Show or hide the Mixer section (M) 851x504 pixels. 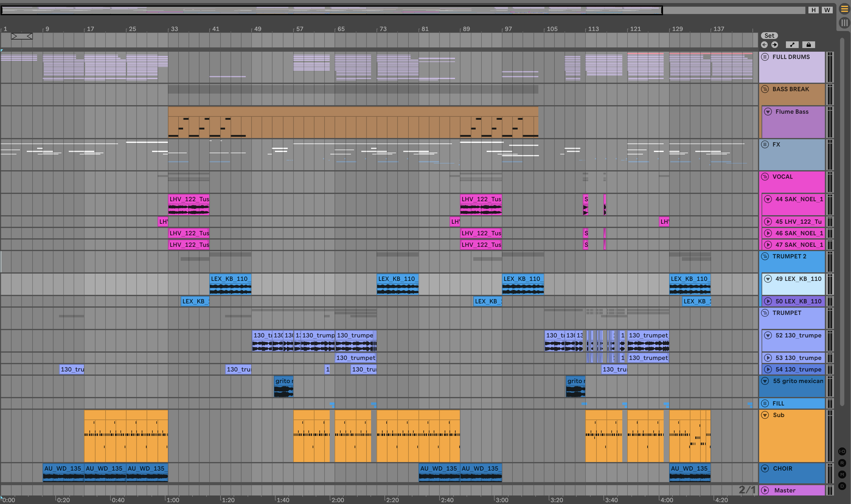click(842, 475)
